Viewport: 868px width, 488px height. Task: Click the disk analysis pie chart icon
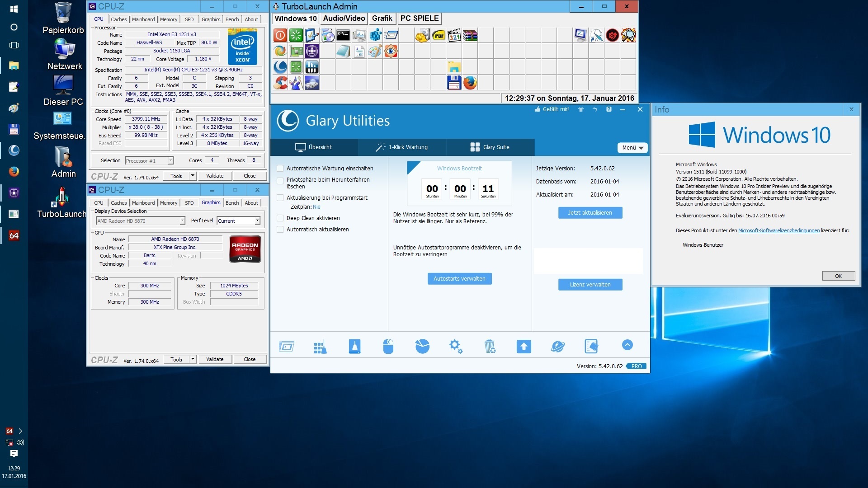[422, 347]
